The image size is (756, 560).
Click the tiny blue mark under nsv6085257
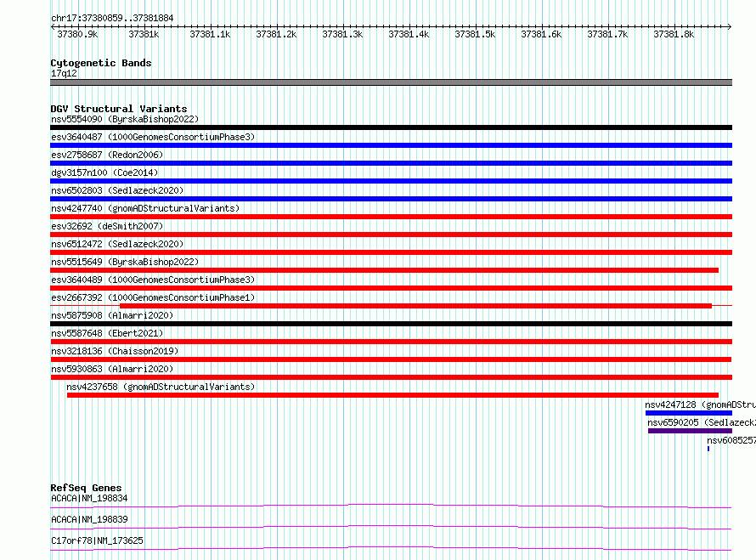pyautogui.click(x=708, y=449)
